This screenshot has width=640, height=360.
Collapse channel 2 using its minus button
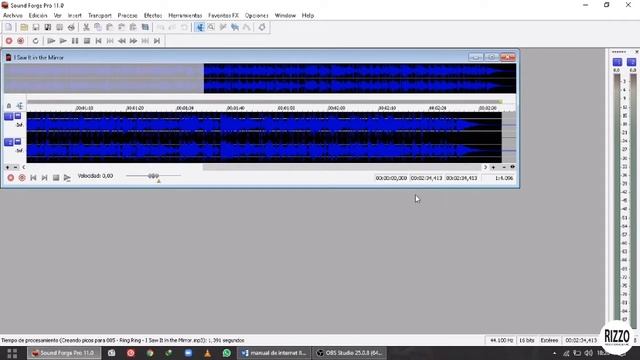coord(18,142)
